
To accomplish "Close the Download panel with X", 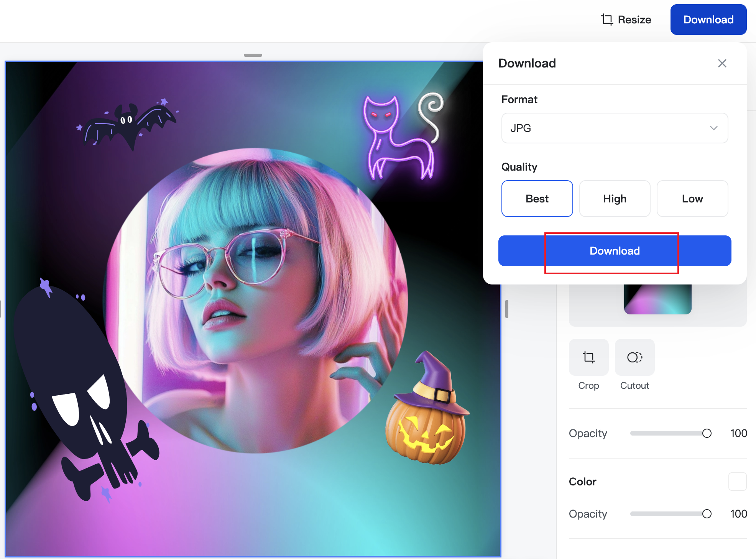I will coord(722,63).
